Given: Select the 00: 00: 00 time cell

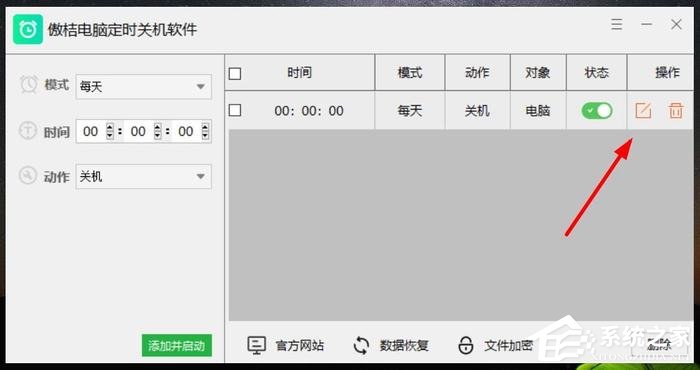Looking at the screenshot, I should [309, 111].
